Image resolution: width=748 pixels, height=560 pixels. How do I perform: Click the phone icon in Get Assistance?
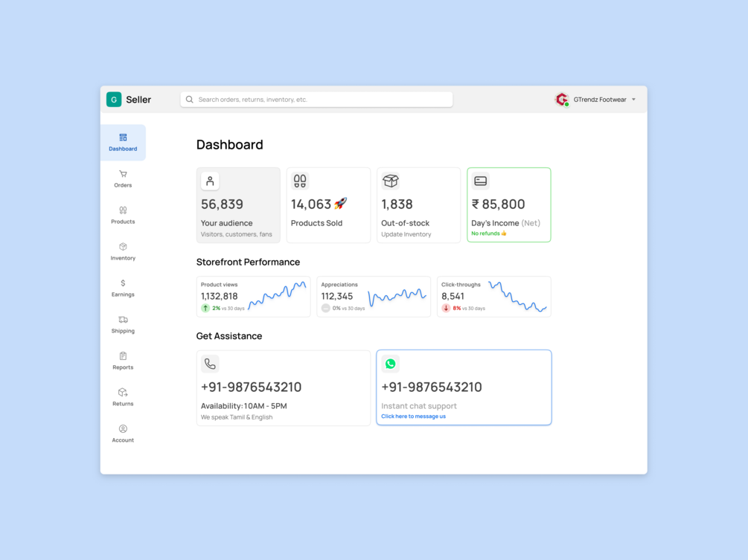coord(210,364)
